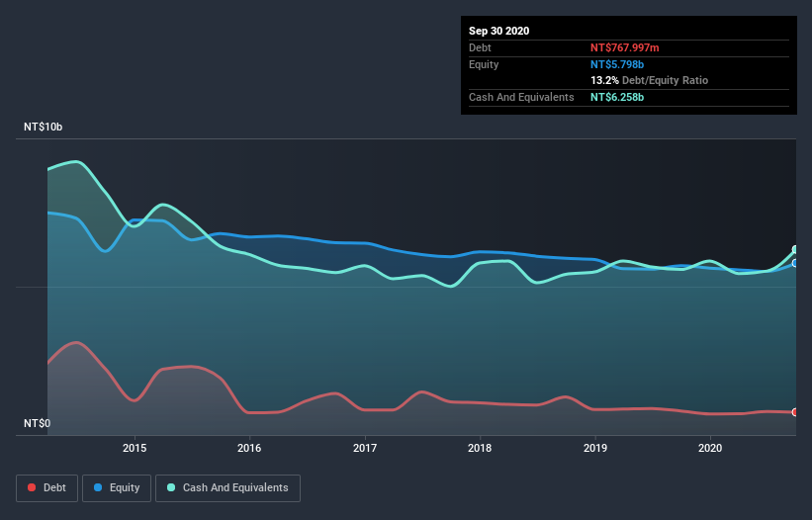Viewport: 812px width, 520px height.
Task: Click the 13.2% Debt/Equity Ratio text
Action: 650,81
